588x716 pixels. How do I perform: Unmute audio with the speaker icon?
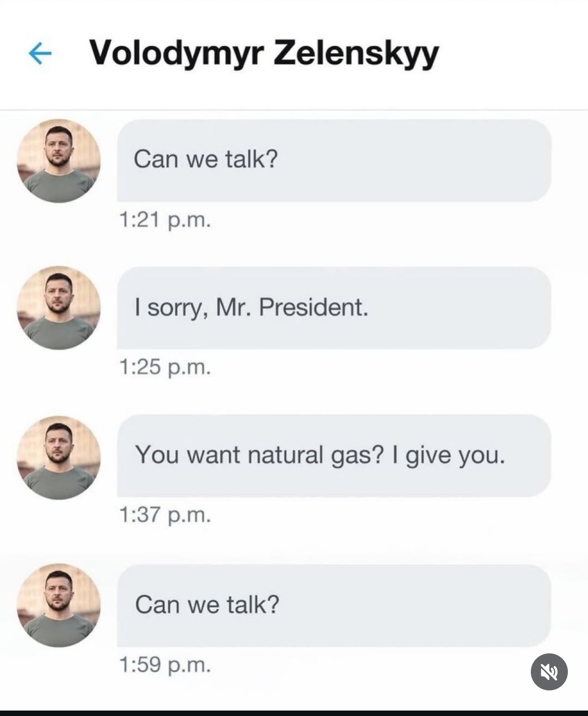pos(549,672)
